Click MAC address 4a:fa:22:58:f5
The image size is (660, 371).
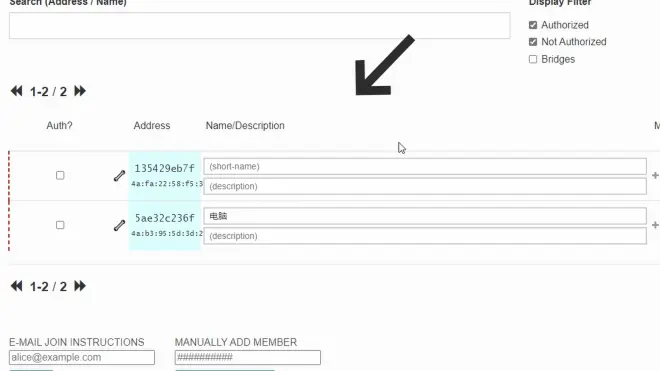tap(167, 184)
